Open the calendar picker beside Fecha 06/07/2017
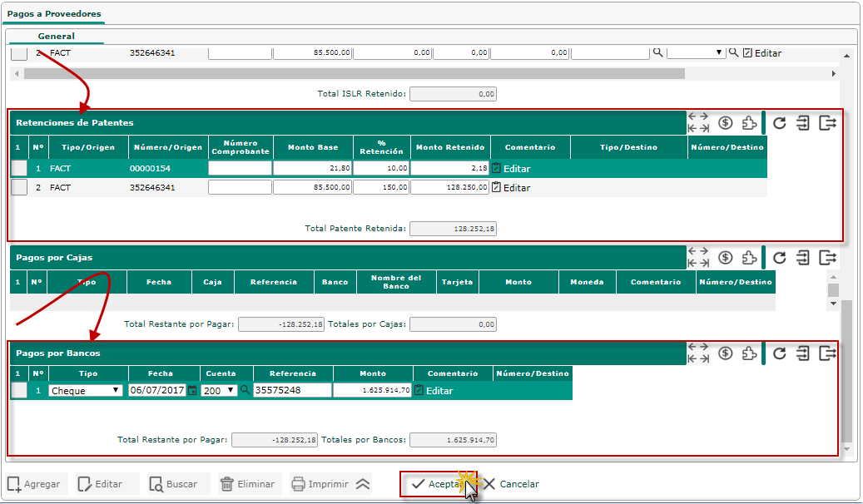The image size is (863, 504). click(x=192, y=390)
